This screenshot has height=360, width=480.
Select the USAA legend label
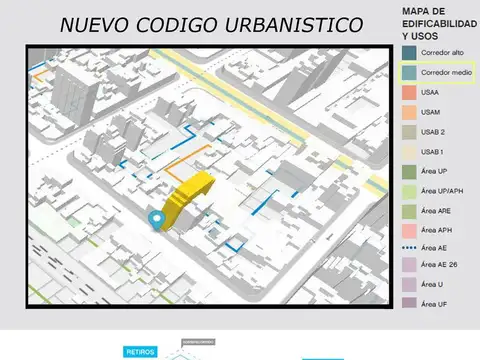coord(430,92)
